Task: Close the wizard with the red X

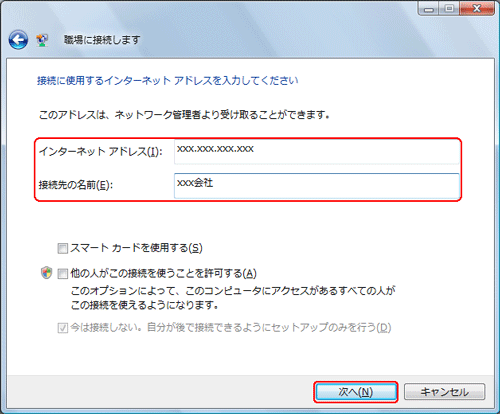Action: 477,9
